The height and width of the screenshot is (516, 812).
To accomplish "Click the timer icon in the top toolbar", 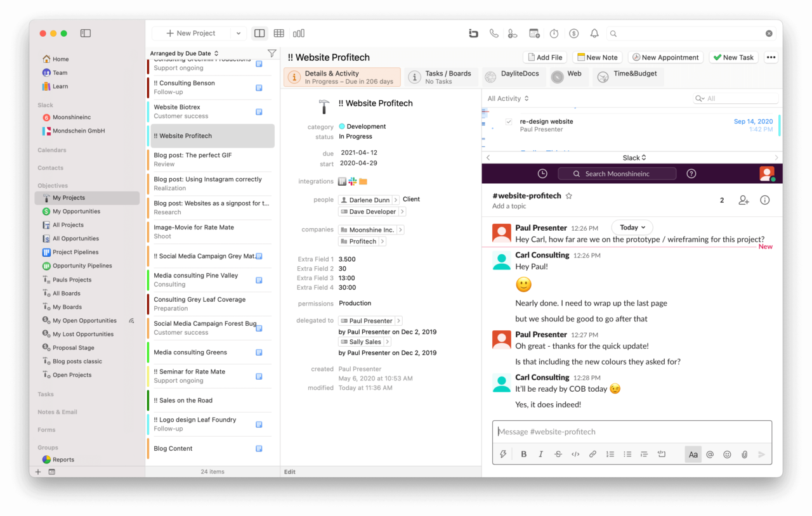I will click(x=554, y=33).
